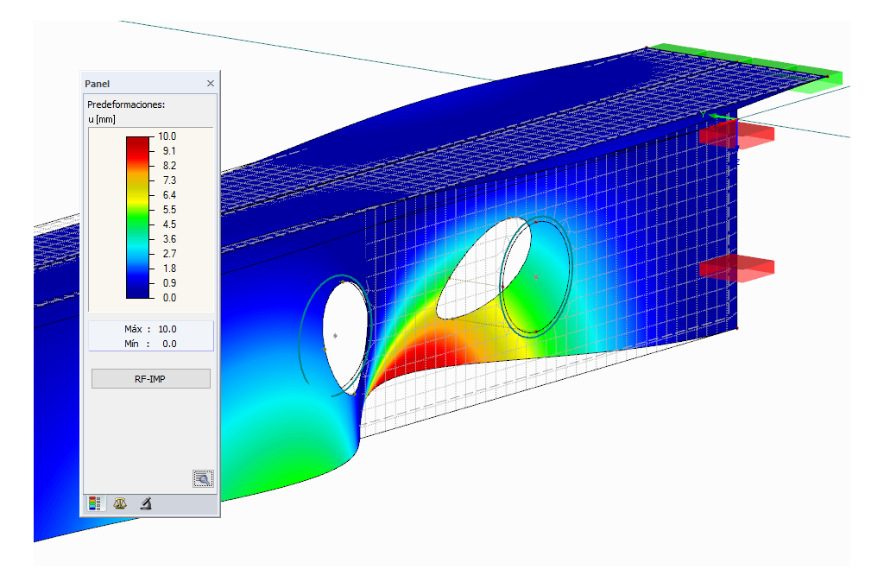The height and width of the screenshot is (588, 884).
Task: Click the u [mm] unit label
Action: [x=102, y=119]
